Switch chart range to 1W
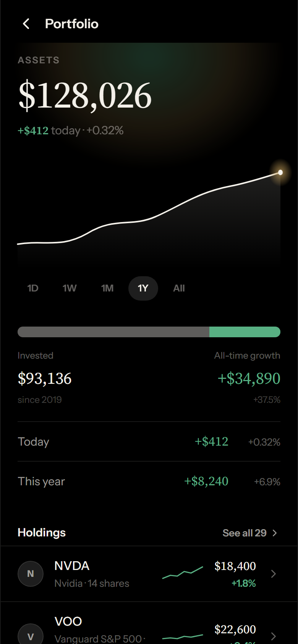The image size is (298, 644). [x=70, y=288]
